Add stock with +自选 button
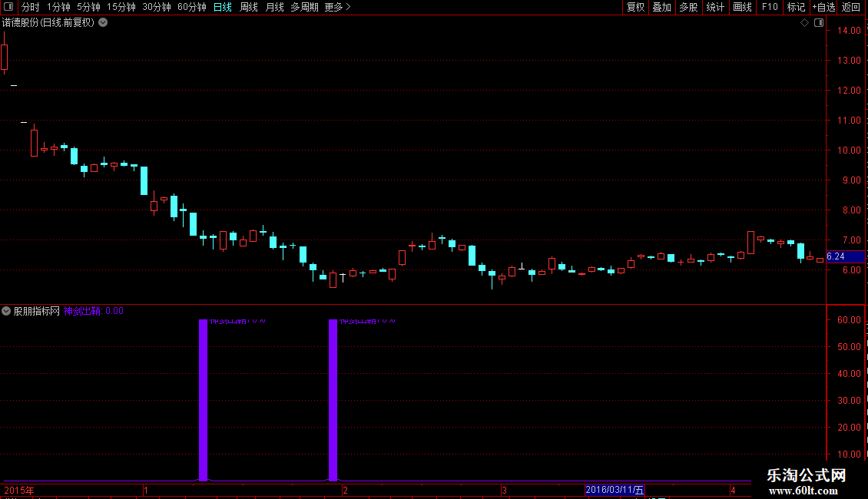 point(823,7)
